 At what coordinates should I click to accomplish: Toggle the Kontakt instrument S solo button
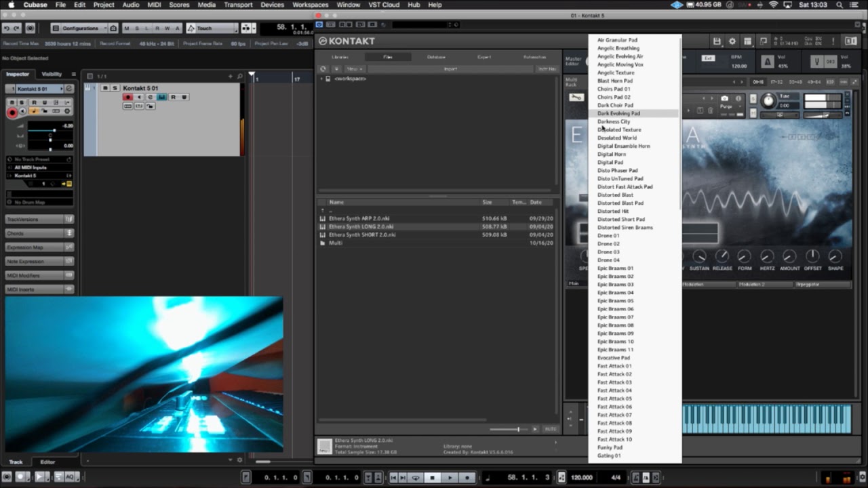pyautogui.click(x=753, y=99)
